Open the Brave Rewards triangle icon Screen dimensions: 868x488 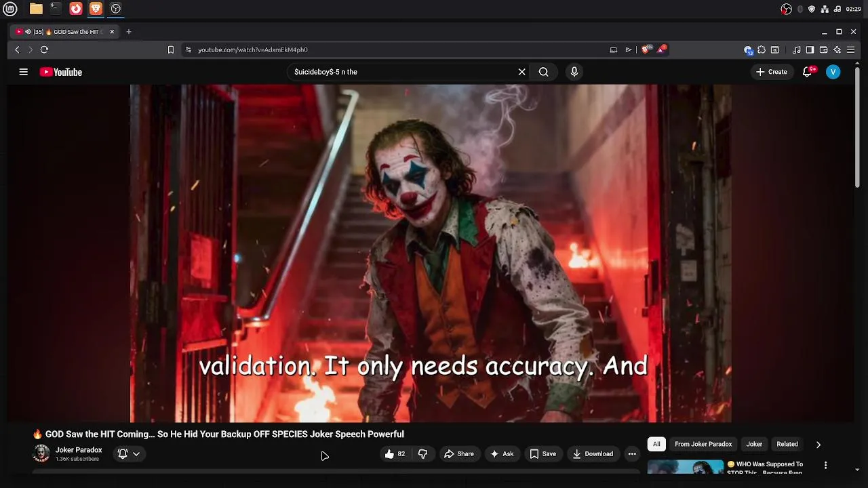coord(662,49)
